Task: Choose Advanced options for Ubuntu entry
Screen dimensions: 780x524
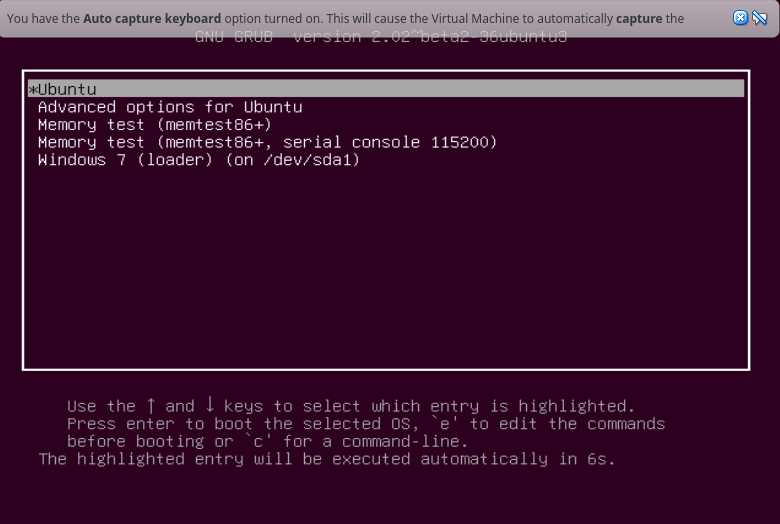Action: 170,107
